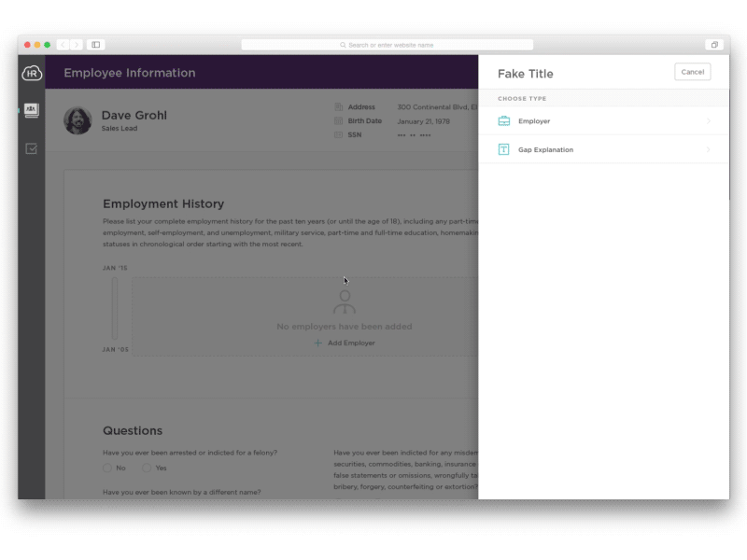Click the Sales Lead job title
Screen dimensions: 747x560
click(x=120, y=128)
